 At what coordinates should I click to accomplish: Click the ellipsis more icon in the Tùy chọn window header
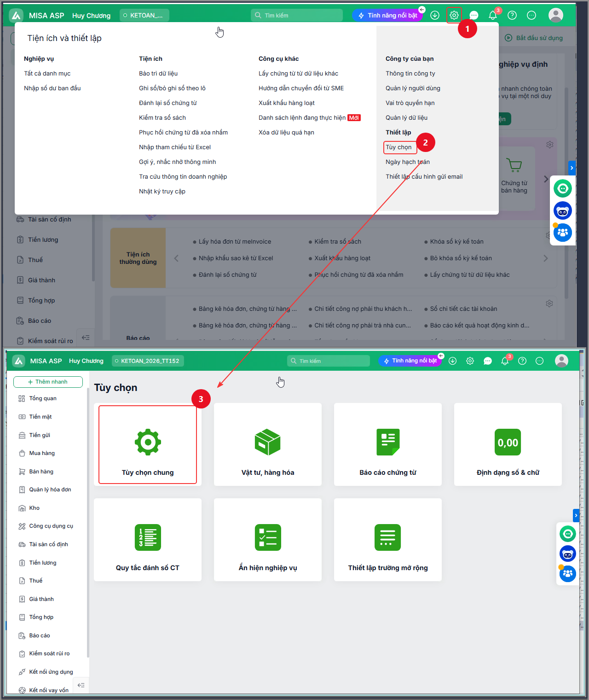click(540, 361)
